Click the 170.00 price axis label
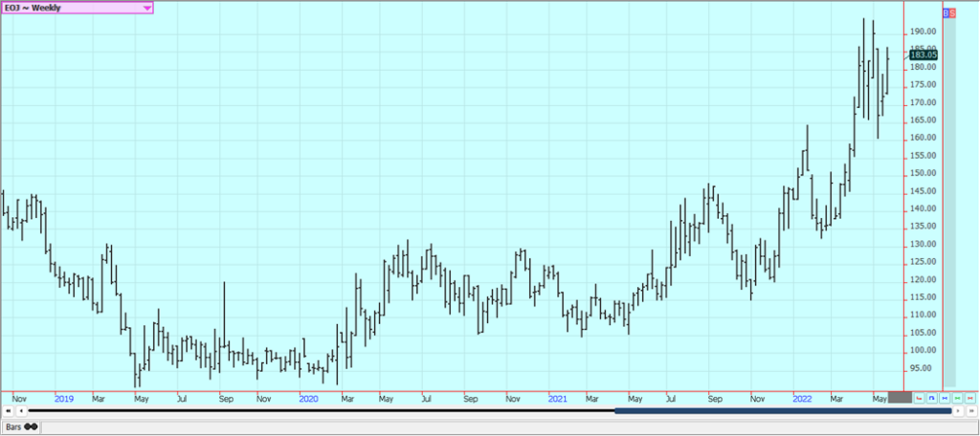Image resolution: width=980 pixels, height=436 pixels. 923,102
